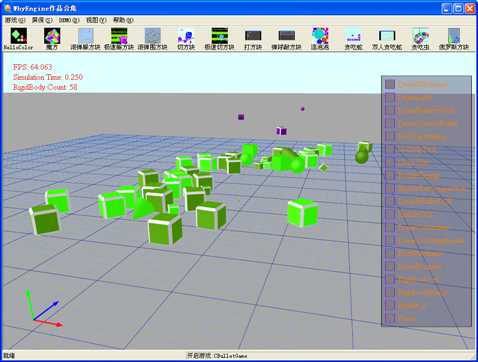Screen dimensions: 478x362
Task: Toggle the highlighted top checkbox in demo panel
Action: [x=390, y=84]
